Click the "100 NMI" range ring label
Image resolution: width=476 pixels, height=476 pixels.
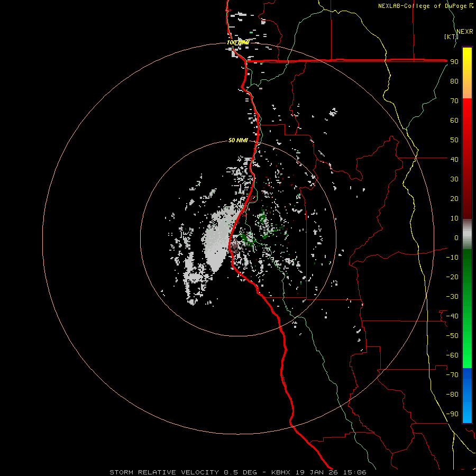[x=238, y=42]
